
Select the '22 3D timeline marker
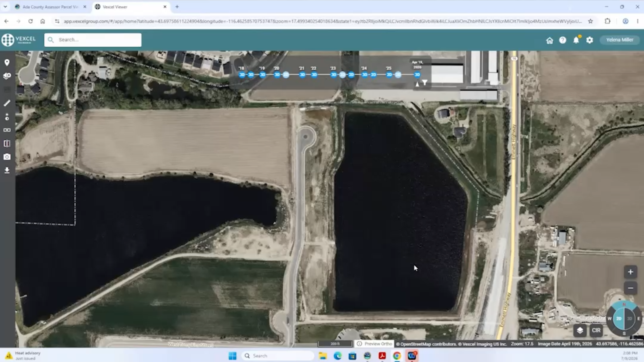(x=314, y=75)
